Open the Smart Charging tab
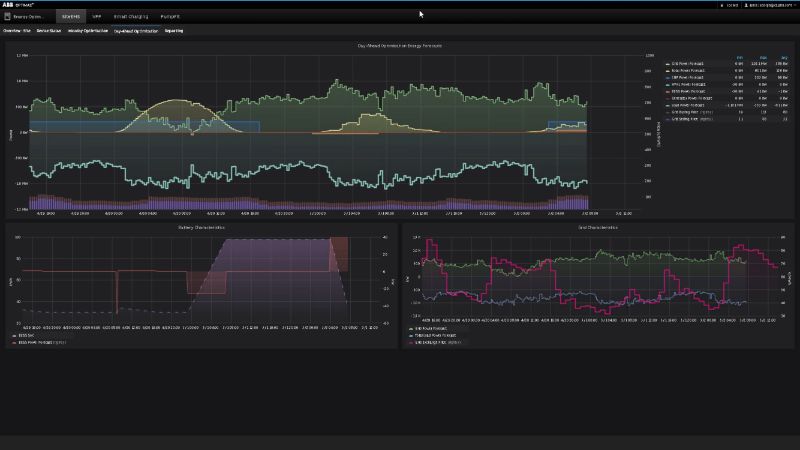The image size is (800, 450). coord(130,17)
